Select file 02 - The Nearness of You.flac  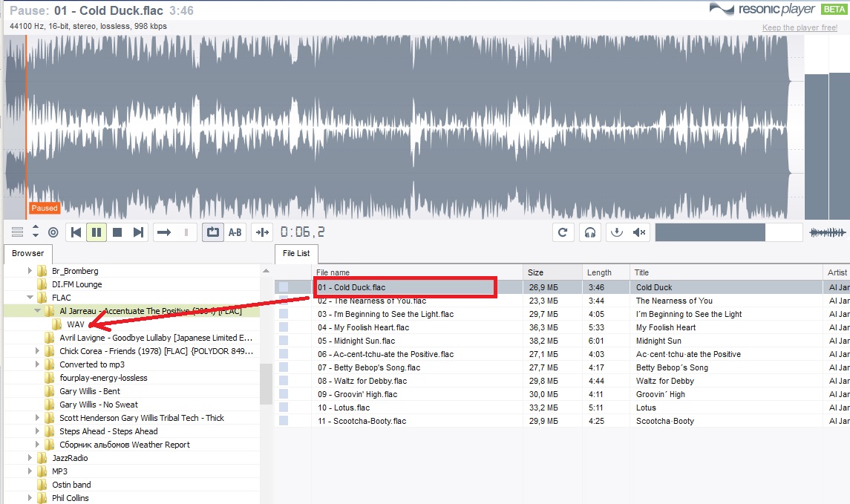tap(372, 301)
